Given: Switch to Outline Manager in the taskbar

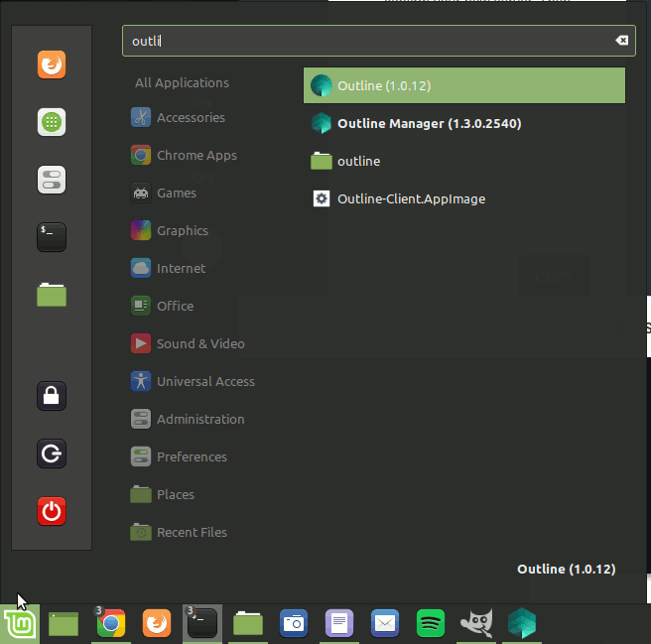Looking at the screenshot, I should point(522,623).
